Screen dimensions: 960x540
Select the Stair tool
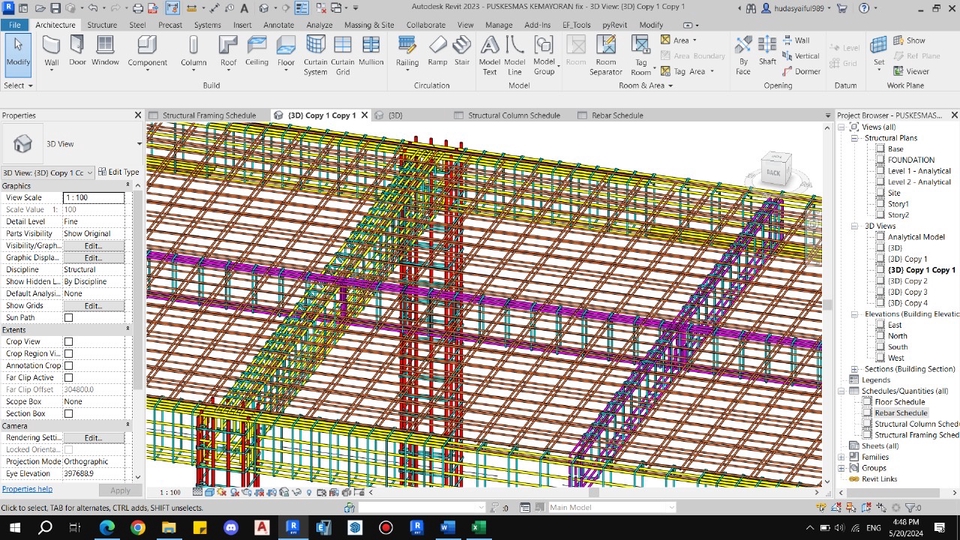tap(462, 51)
